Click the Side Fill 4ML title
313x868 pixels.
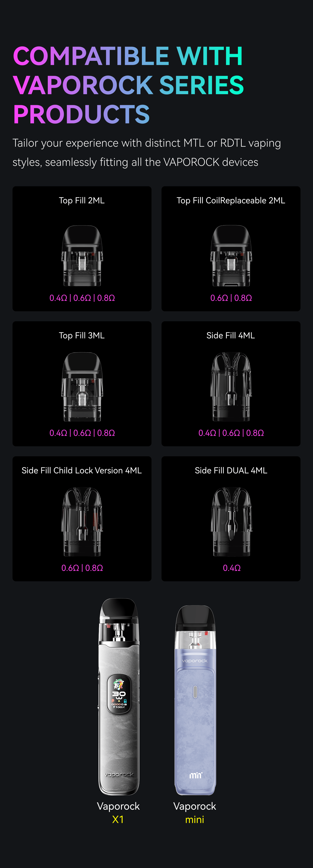(231, 336)
